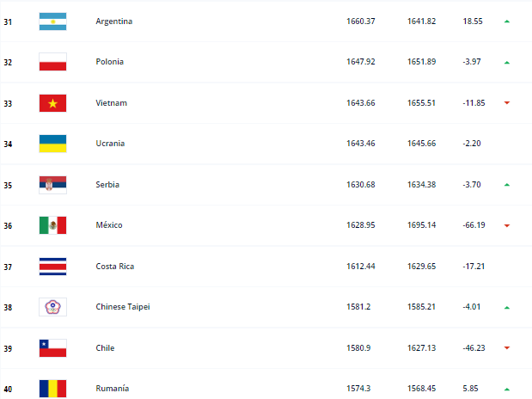Click the Costa Rica team name
The image size is (532, 399).
pos(115,267)
